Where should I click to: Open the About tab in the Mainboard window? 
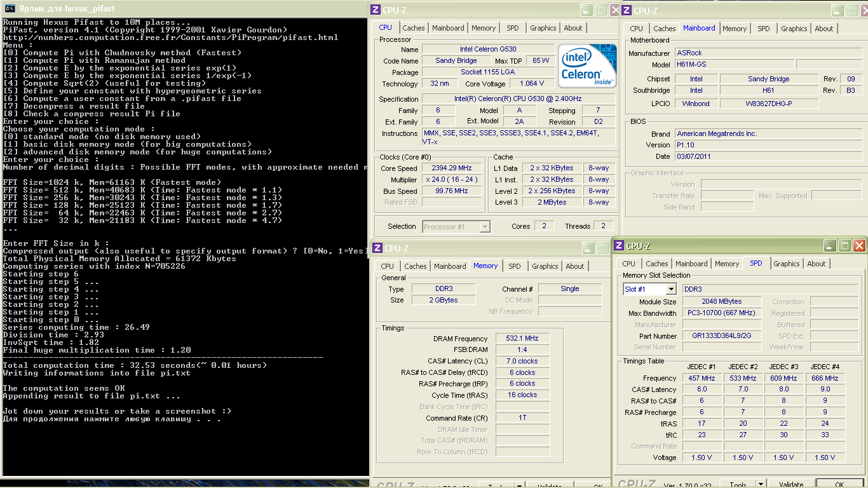click(x=824, y=29)
